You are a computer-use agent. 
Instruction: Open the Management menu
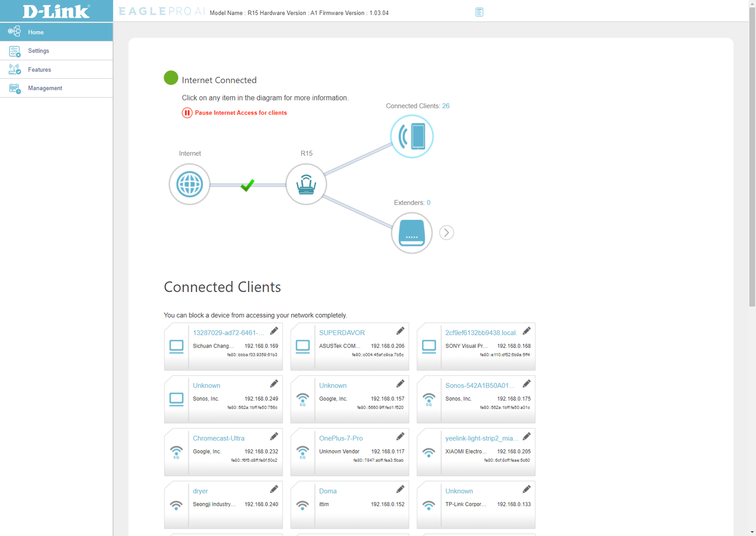coord(56,88)
